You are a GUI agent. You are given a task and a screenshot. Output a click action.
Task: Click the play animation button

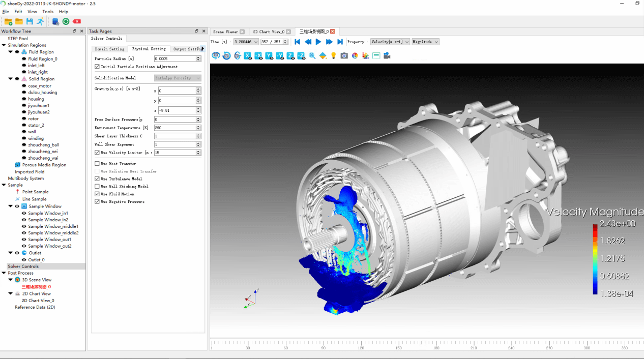pos(318,42)
